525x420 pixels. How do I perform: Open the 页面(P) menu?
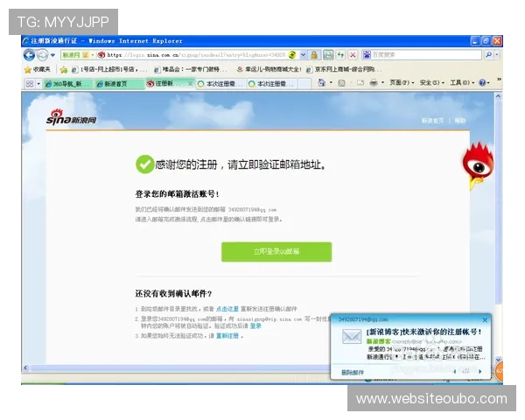tap(402, 83)
